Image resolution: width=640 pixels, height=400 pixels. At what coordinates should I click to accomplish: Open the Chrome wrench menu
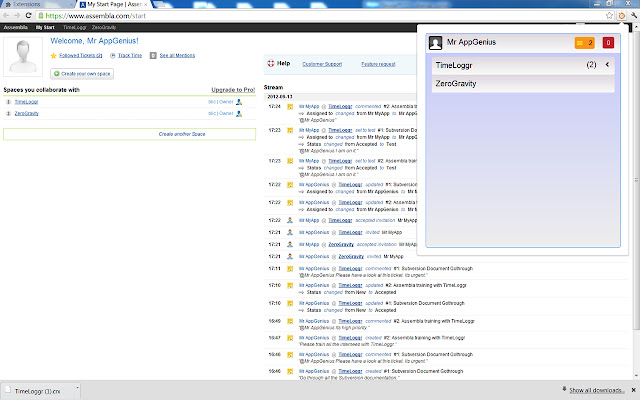(634, 16)
